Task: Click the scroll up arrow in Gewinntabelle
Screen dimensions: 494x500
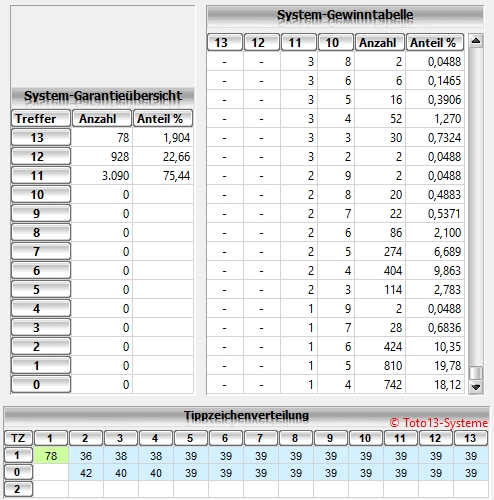Action: 476,41
